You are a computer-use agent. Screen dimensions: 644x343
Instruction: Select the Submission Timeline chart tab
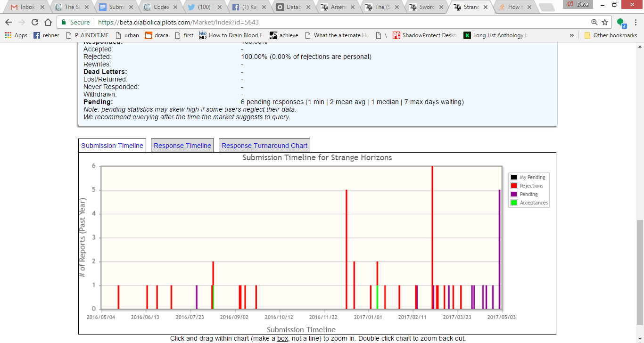coord(112,146)
